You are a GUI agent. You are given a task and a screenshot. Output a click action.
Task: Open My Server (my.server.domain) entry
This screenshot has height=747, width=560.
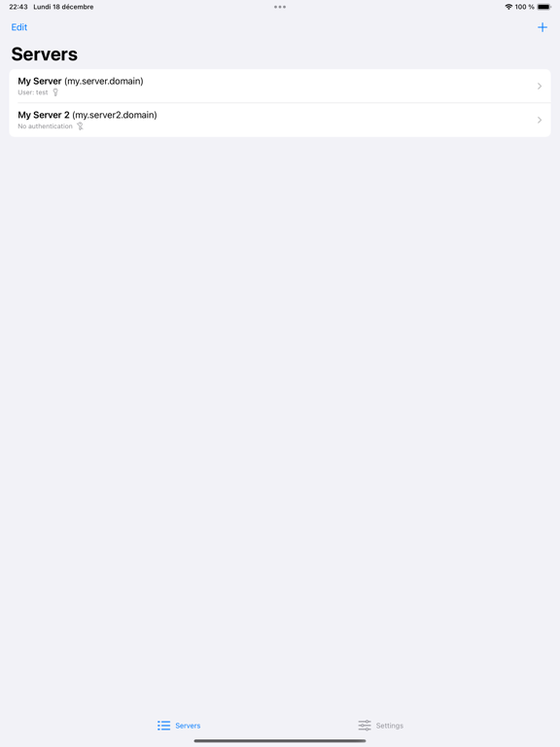pyautogui.click(x=280, y=86)
